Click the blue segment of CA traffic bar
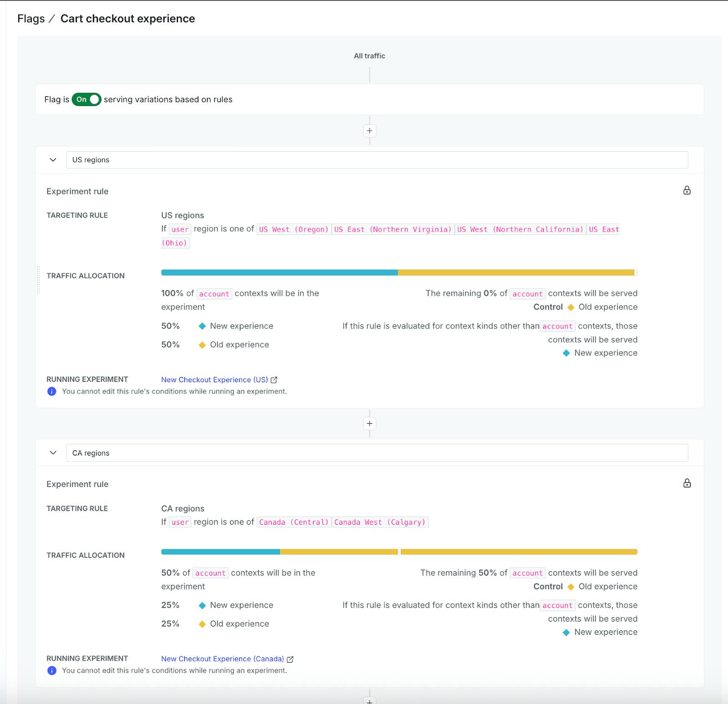 pyautogui.click(x=220, y=552)
